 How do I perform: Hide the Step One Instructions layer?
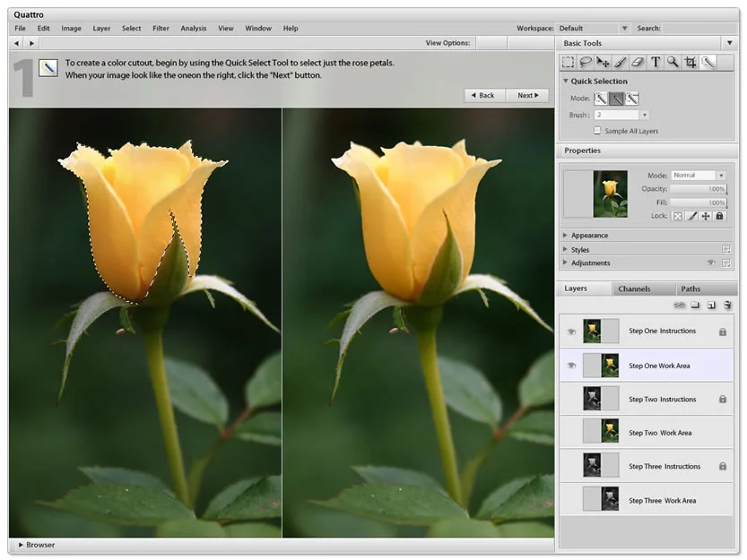[x=571, y=332]
